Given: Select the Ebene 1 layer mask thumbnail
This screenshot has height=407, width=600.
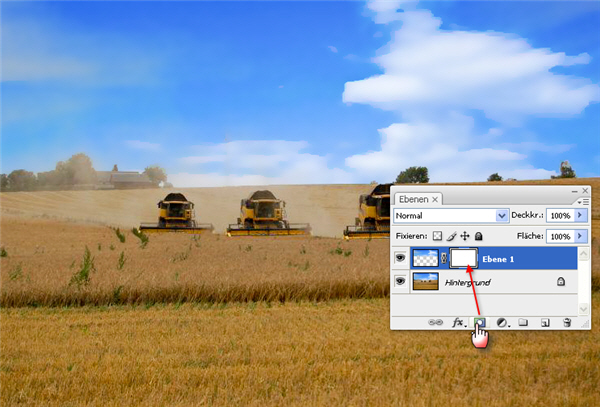Looking at the screenshot, I should tap(463, 258).
